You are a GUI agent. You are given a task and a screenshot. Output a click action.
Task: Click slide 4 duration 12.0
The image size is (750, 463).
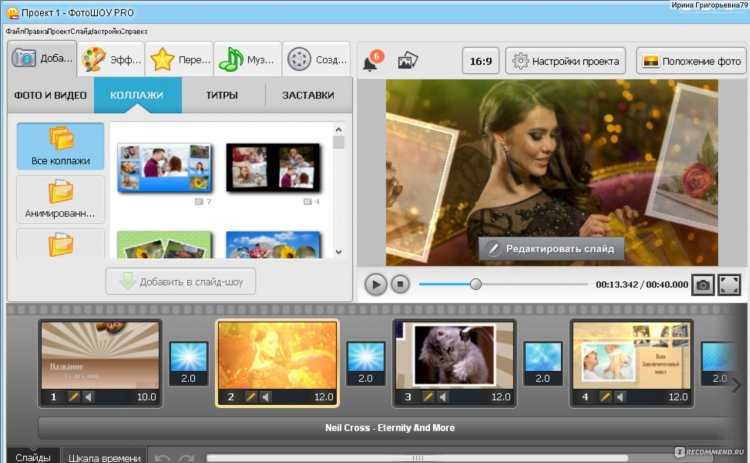pos(678,397)
